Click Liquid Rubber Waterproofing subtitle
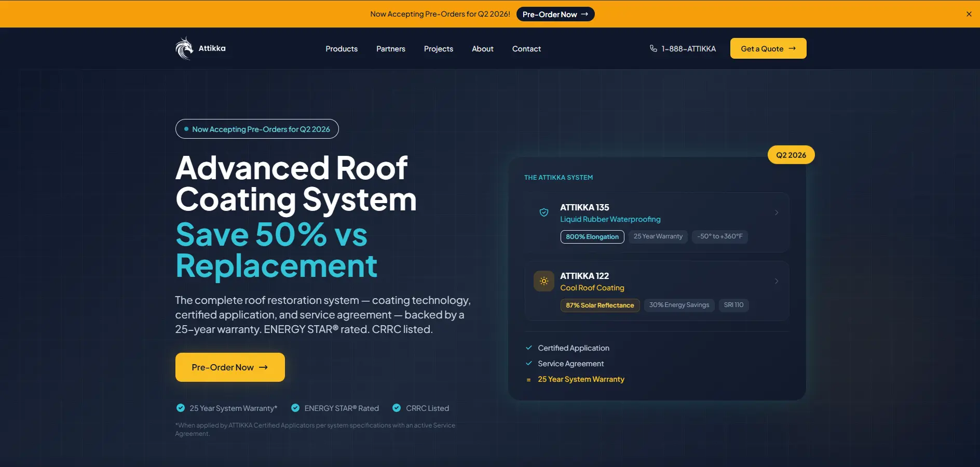 610,219
